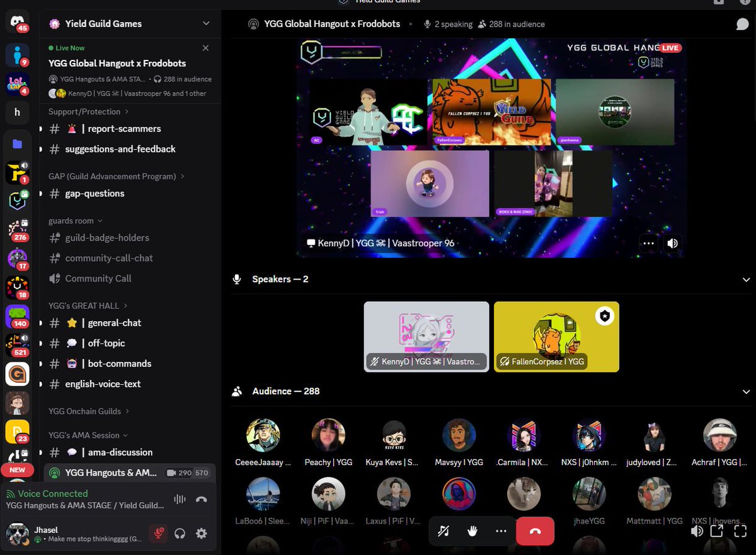Open KennyD speaker tile
756x555 pixels.
click(427, 337)
